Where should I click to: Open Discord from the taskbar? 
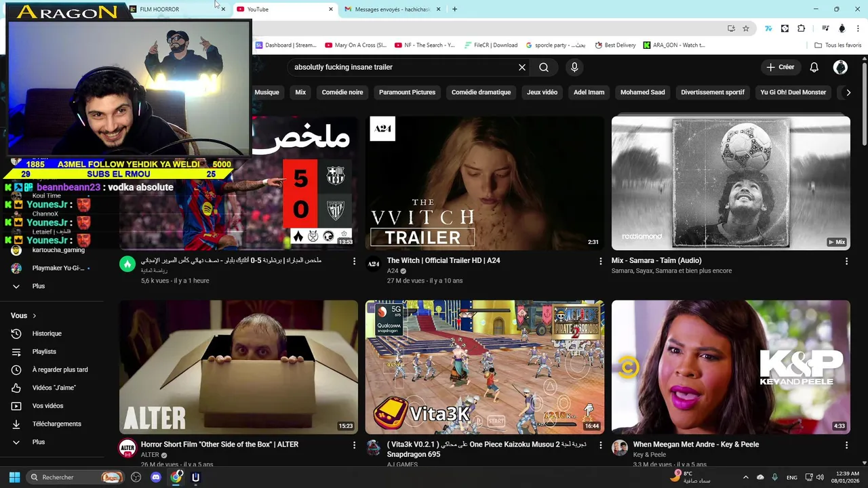pyautogui.click(x=156, y=477)
